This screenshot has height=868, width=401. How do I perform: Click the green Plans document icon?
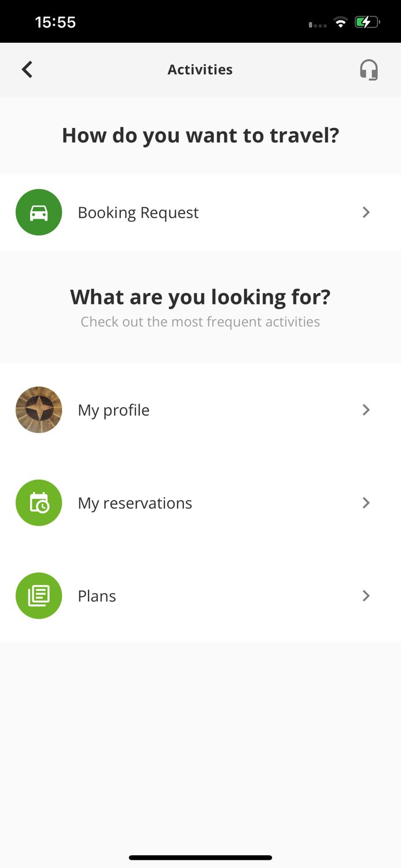click(x=39, y=595)
